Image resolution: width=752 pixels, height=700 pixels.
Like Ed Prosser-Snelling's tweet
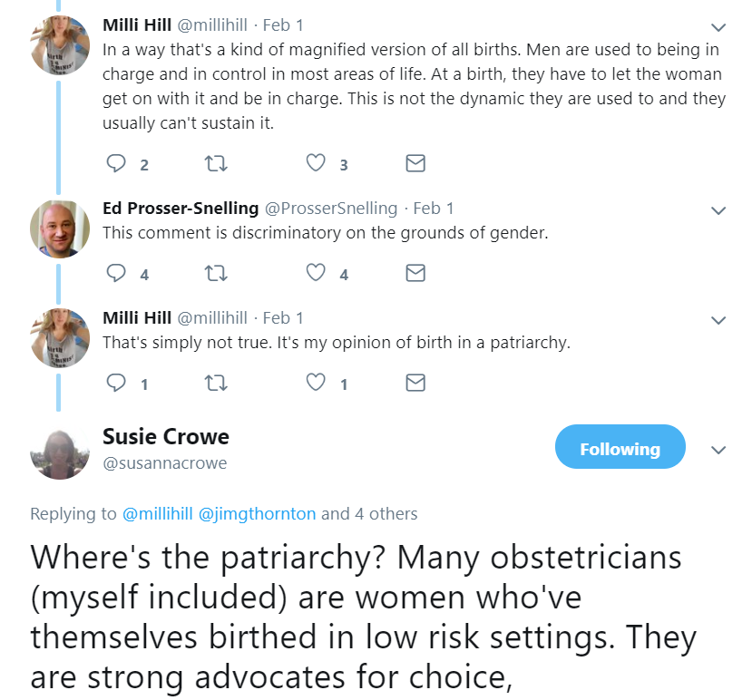click(316, 273)
